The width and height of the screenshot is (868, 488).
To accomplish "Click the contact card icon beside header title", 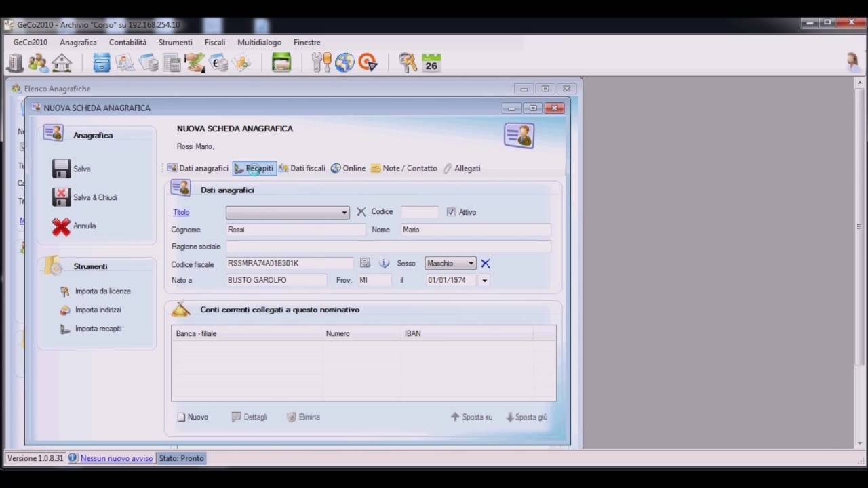I will 519,136.
